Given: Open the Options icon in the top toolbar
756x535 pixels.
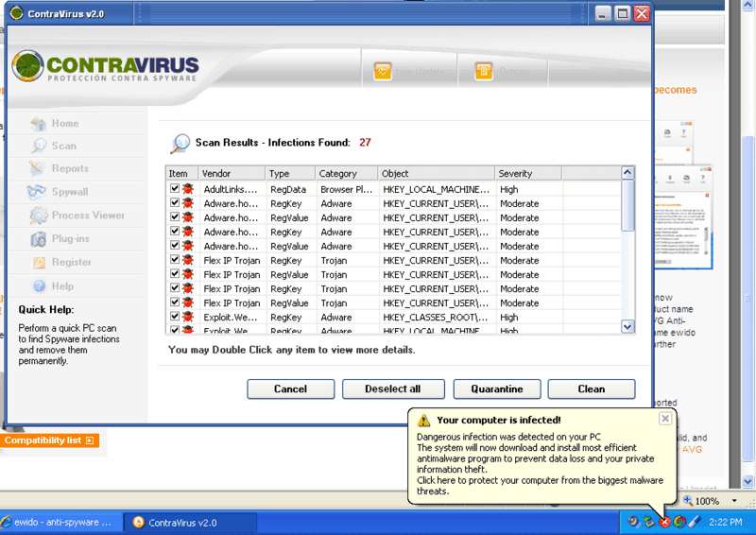Looking at the screenshot, I should 484,72.
